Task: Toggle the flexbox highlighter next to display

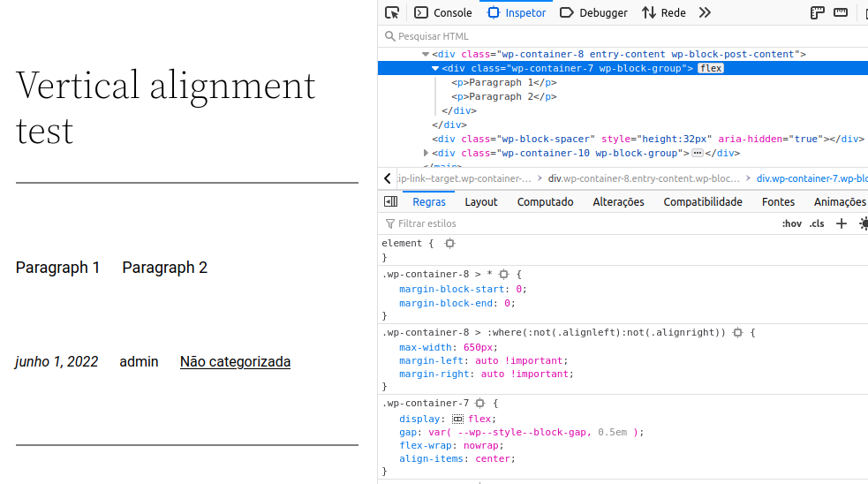Action: point(457,420)
